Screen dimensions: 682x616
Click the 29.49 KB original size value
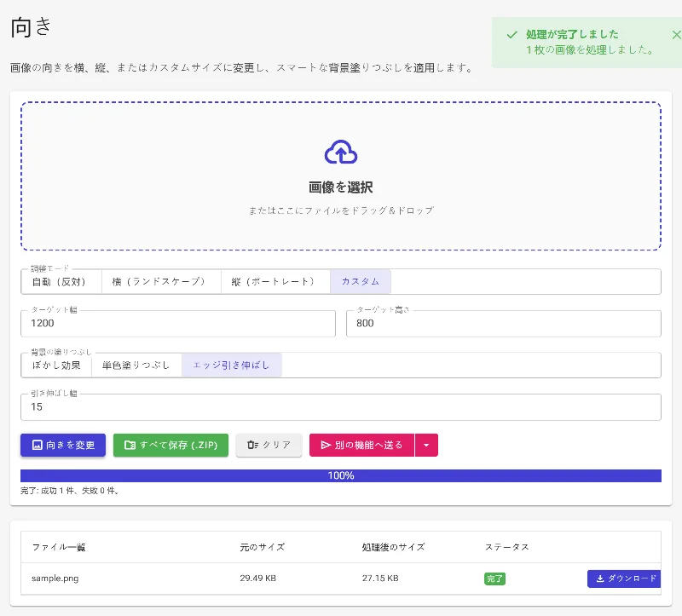(x=258, y=579)
